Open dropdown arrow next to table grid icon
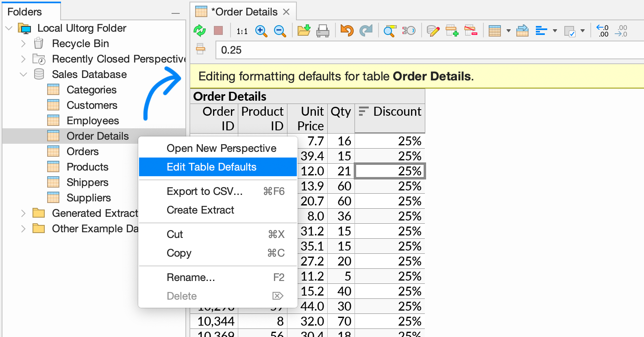The width and height of the screenshot is (644, 337). 508,31
